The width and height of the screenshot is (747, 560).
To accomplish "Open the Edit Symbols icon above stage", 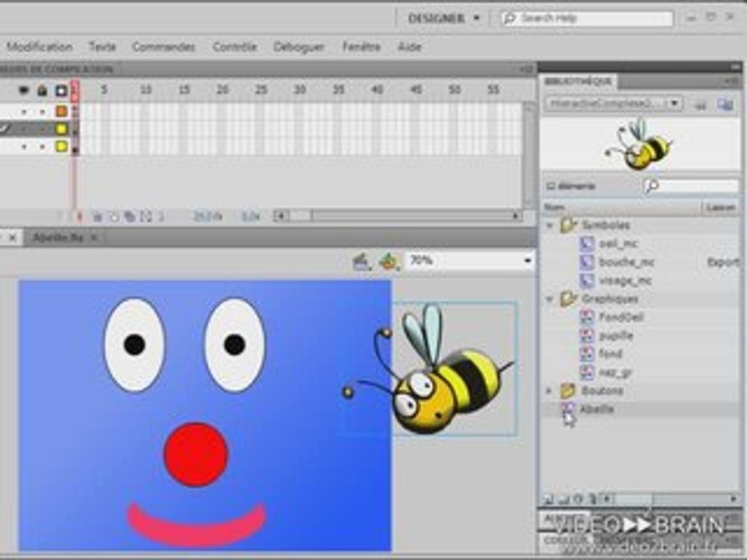I will (x=388, y=261).
